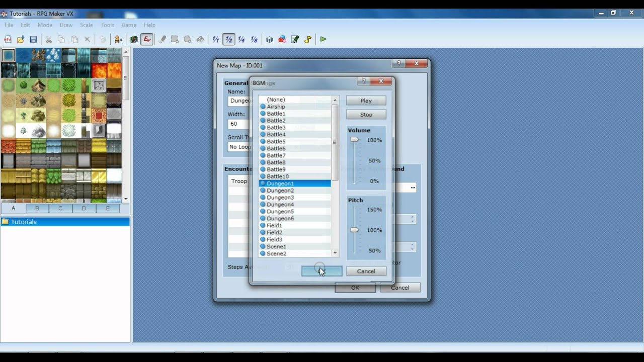The width and height of the screenshot is (644, 362).
Task: Stop BGM playback
Action: pos(366,115)
